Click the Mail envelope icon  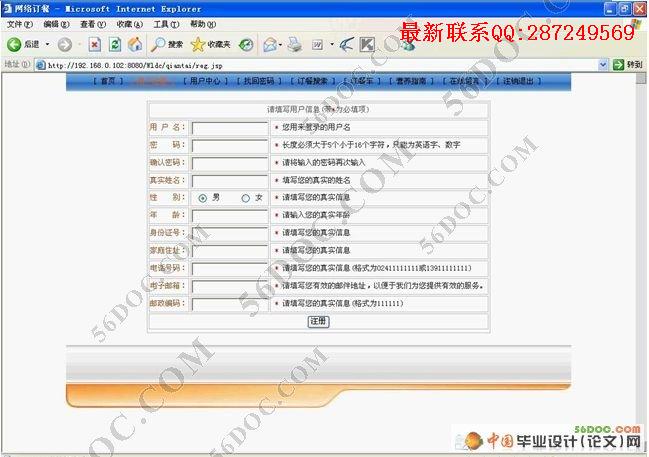point(270,45)
